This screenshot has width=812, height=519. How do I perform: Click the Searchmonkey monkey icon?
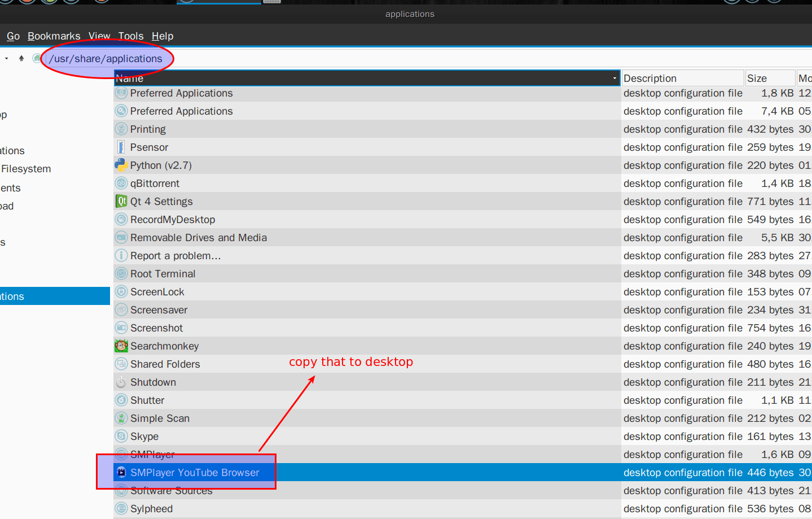121,346
